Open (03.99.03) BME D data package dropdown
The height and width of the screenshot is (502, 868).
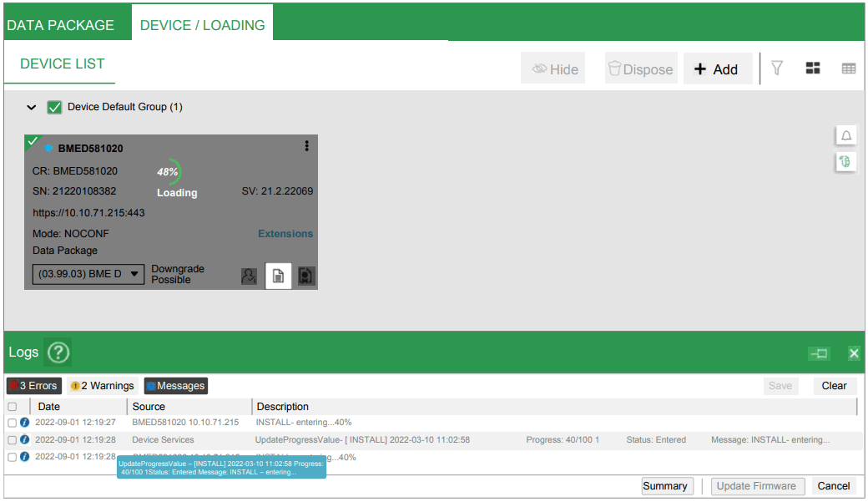click(x=88, y=274)
